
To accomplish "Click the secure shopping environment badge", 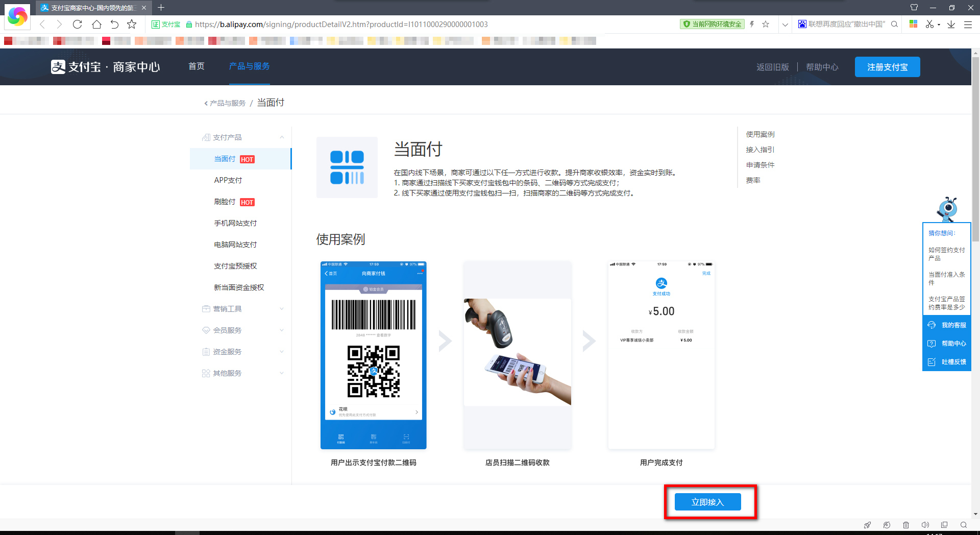I will pos(712,24).
